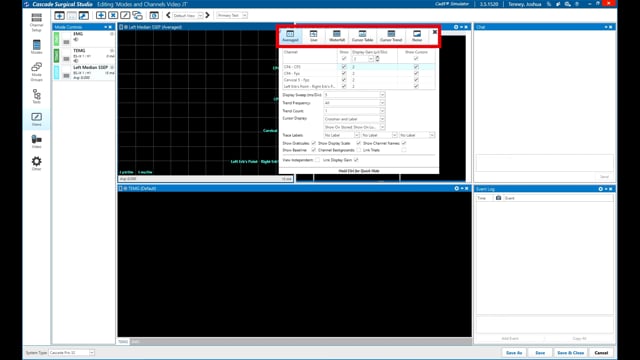
Task: Open the Tests sidebar section
Action: (x=36, y=96)
